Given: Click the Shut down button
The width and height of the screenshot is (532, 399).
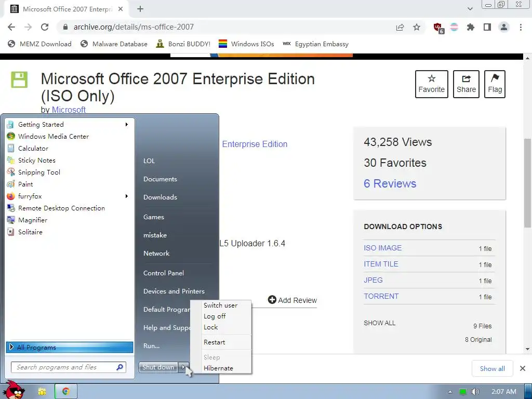Looking at the screenshot, I should pos(158,367).
